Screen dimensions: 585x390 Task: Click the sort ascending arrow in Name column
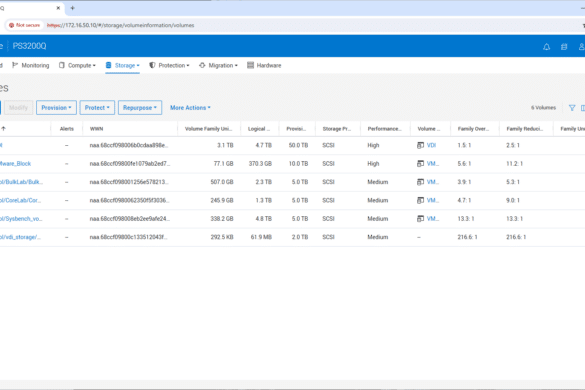click(3, 129)
